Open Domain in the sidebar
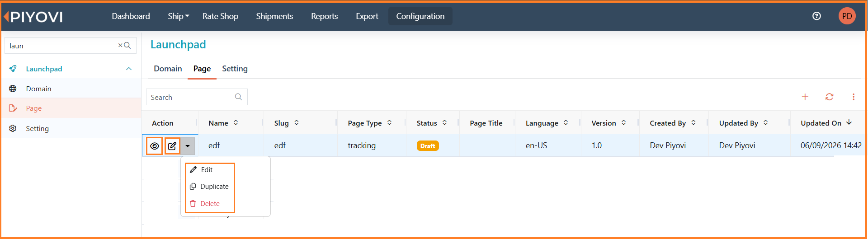This screenshot has width=868, height=239. [x=71, y=89]
